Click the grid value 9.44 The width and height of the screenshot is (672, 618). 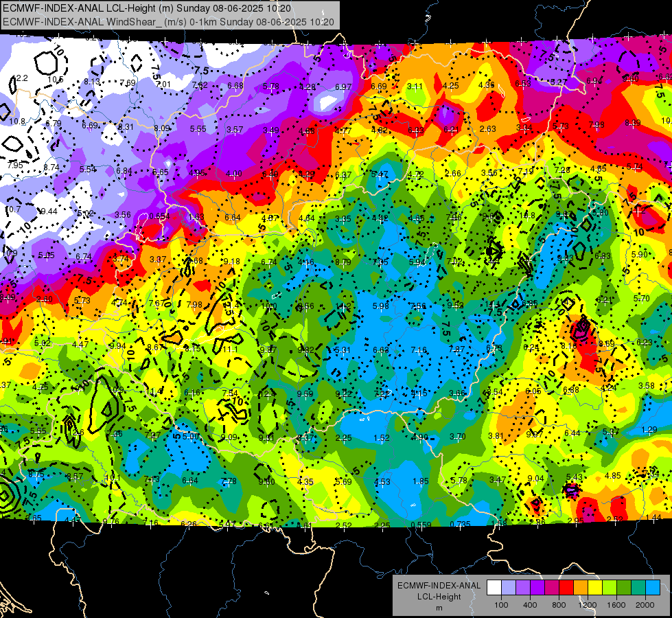(49, 211)
